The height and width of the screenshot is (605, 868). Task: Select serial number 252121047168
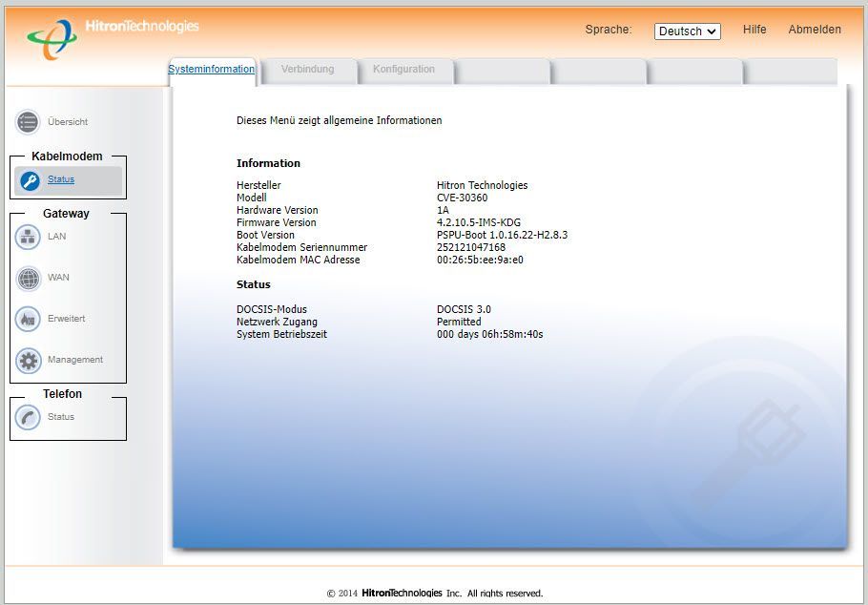coord(471,248)
